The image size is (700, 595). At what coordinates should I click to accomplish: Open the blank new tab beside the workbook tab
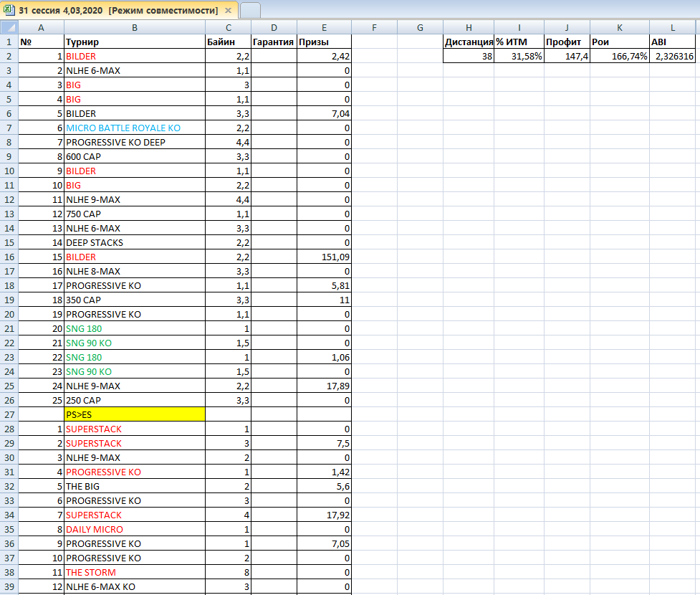(250, 10)
